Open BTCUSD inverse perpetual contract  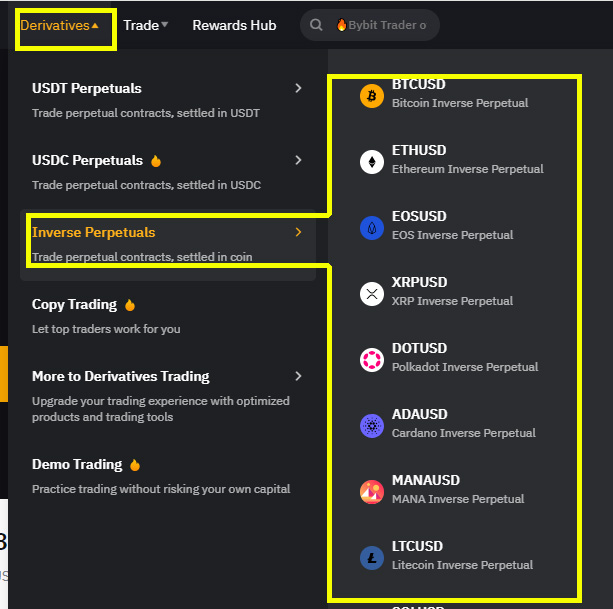point(453,94)
